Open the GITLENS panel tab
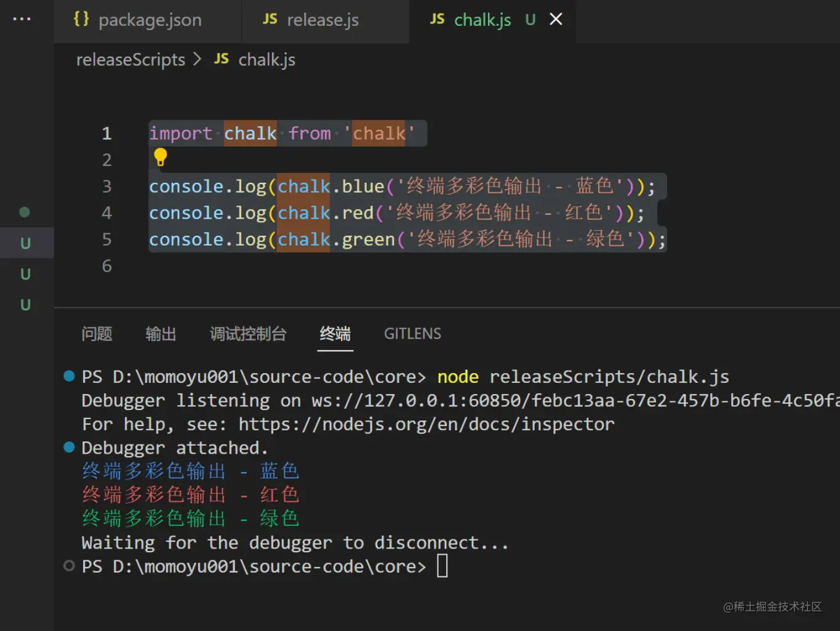This screenshot has height=631, width=840. [412, 334]
